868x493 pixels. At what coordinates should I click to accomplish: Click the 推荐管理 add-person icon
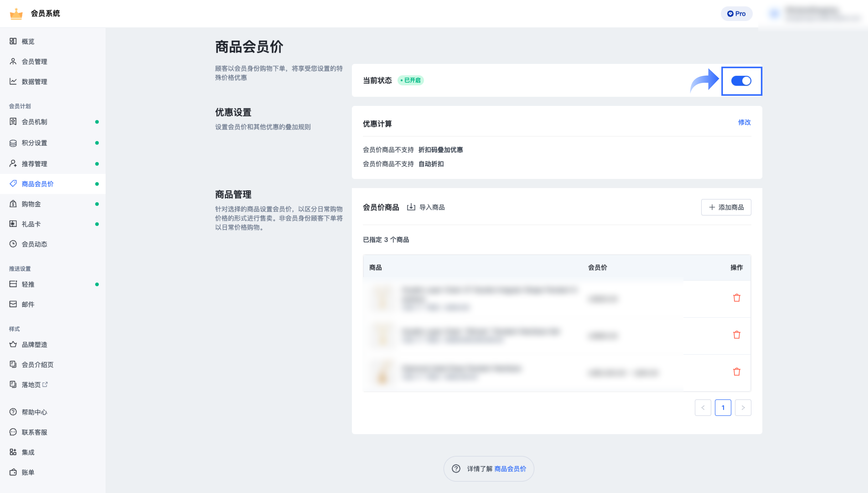pyautogui.click(x=13, y=164)
